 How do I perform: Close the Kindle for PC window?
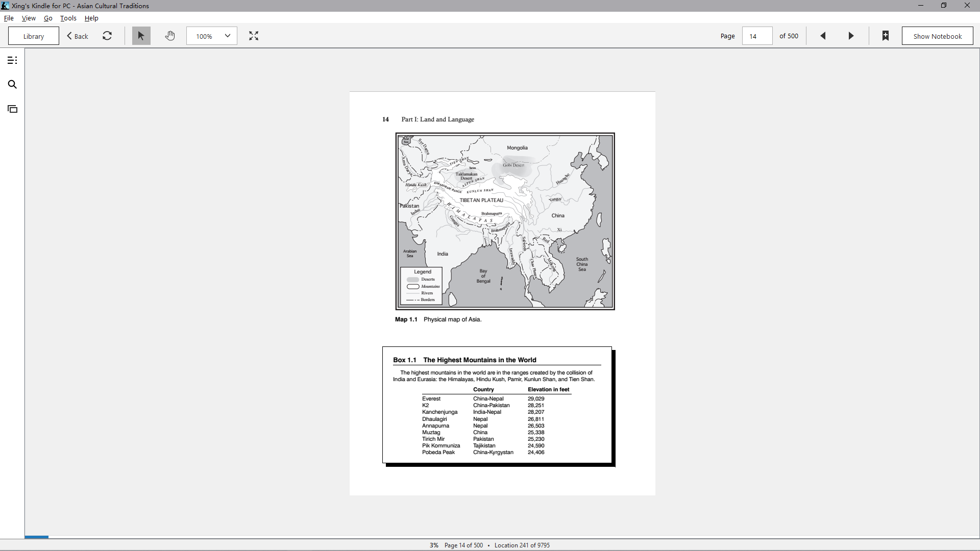(967, 6)
